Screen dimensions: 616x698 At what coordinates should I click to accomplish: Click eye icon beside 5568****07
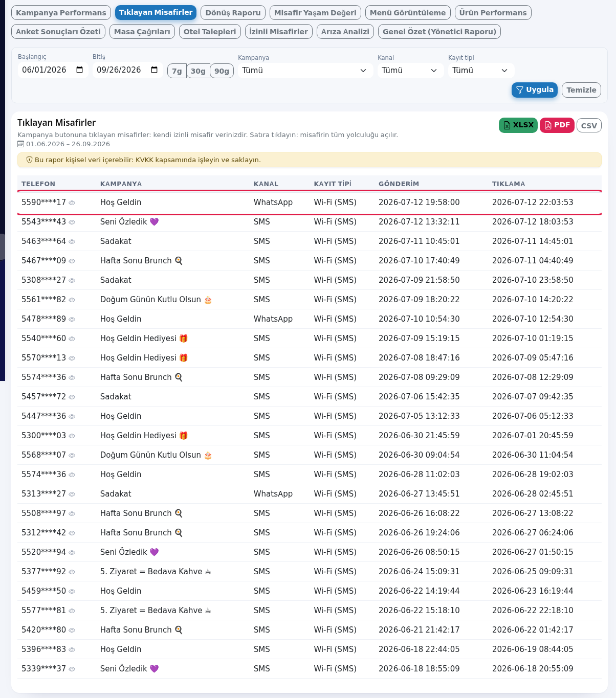click(72, 456)
